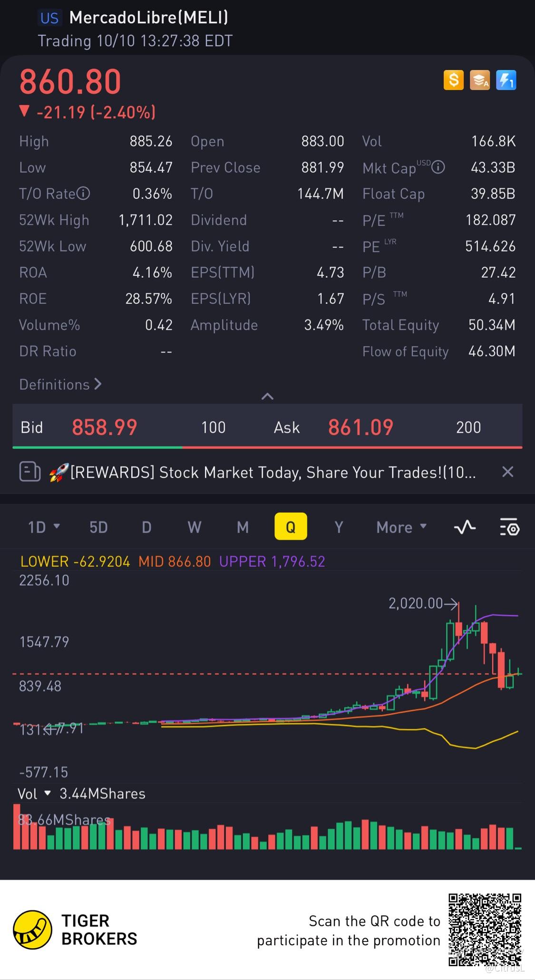Tap the Open value 883.00
The width and height of the screenshot is (535, 980).
click(x=322, y=141)
